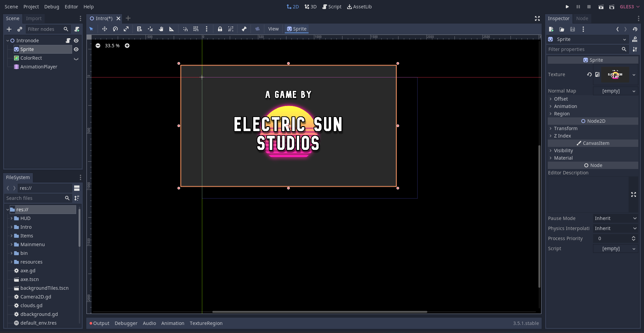Select the Rotate mode tool
The width and height of the screenshot is (644, 333).
(x=115, y=29)
